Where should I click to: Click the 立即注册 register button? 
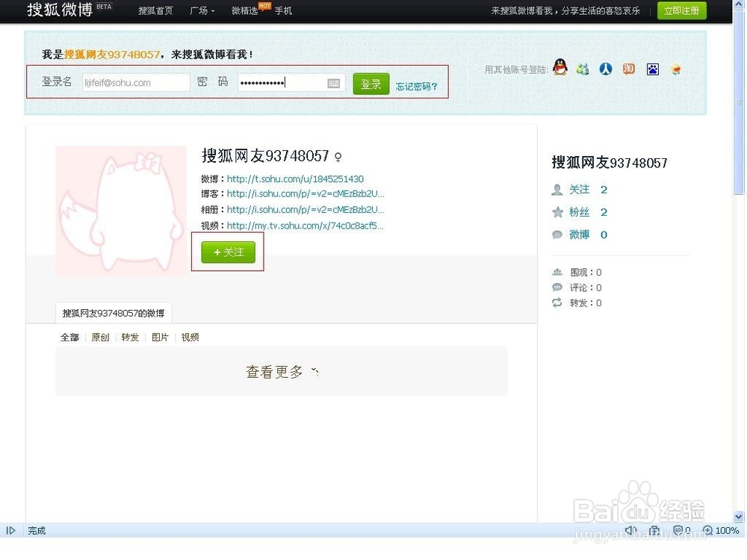pos(682,11)
